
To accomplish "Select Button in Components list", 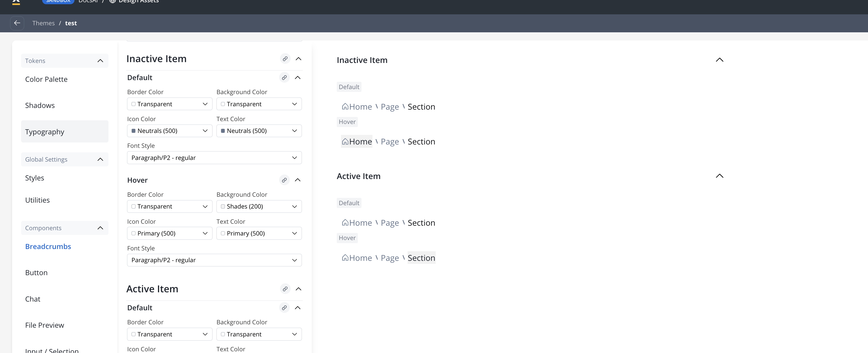I will 36,273.
